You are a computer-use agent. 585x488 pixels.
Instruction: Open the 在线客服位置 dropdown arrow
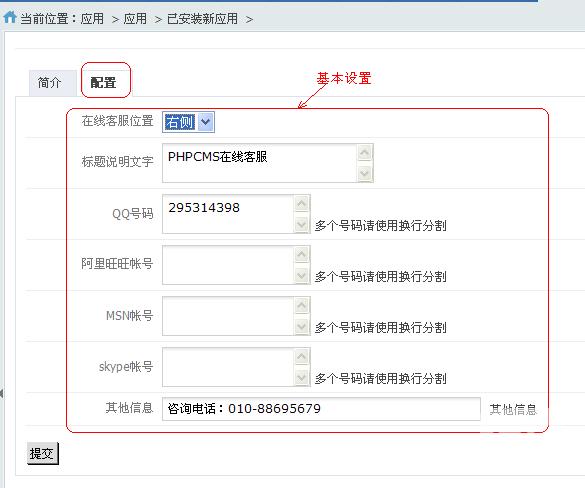(206, 122)
